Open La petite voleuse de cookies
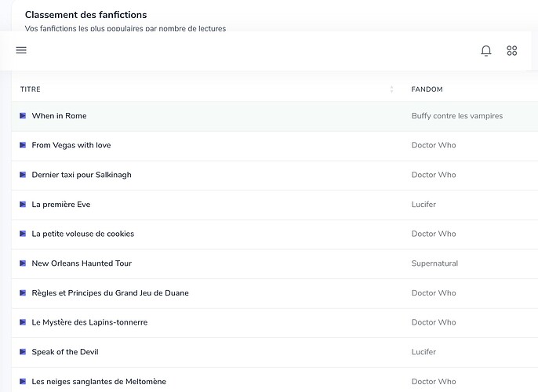538x392 pixels. tap(82, 234)
